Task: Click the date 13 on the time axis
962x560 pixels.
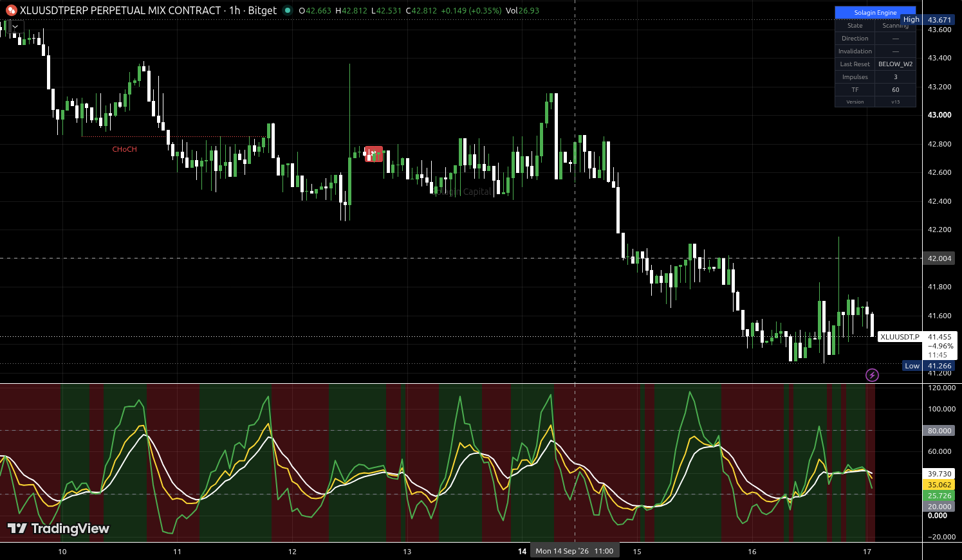Action: [407, 552]
